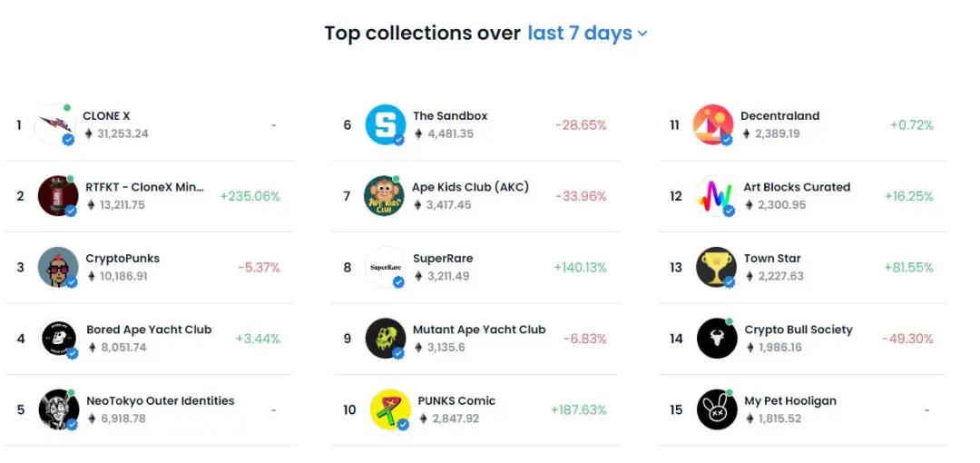The width and height of the screenshot is (980, 463).
Task: Open the last 7 days dropdown
Action: pos(587,34)
